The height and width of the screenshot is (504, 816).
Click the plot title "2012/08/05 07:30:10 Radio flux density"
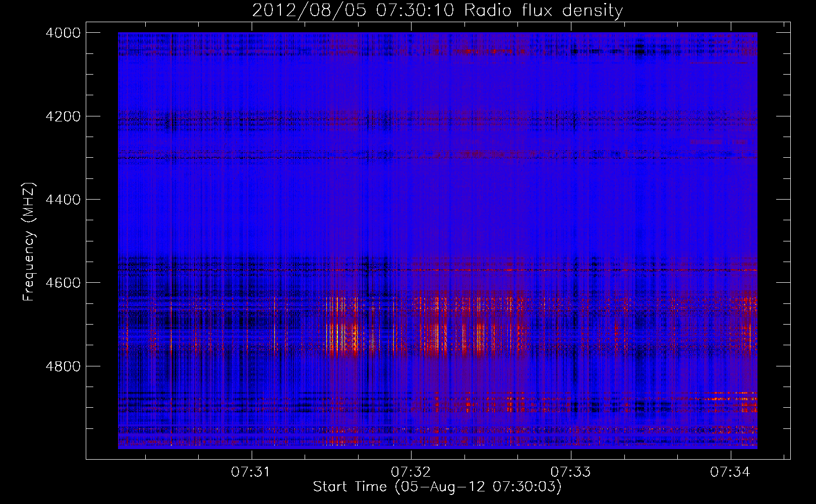[437, 11]
